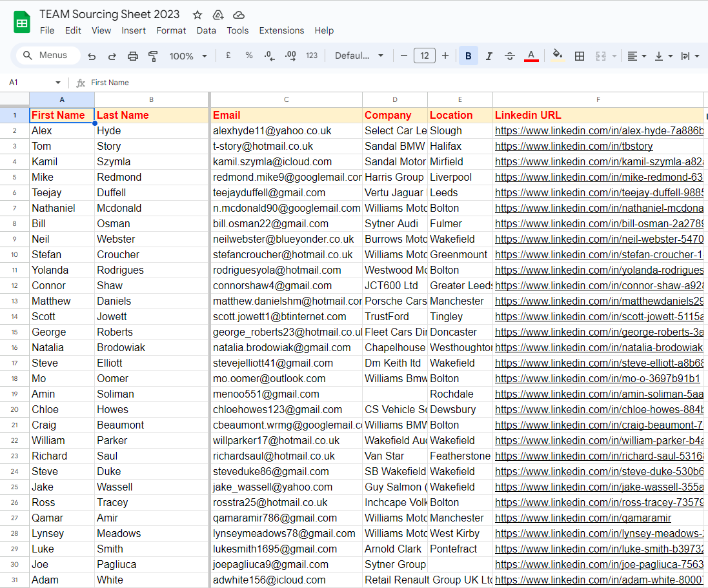Viewport: 708px width, 588px height.
Task: Click the Redo arrow
Action: tap(112, 56)
